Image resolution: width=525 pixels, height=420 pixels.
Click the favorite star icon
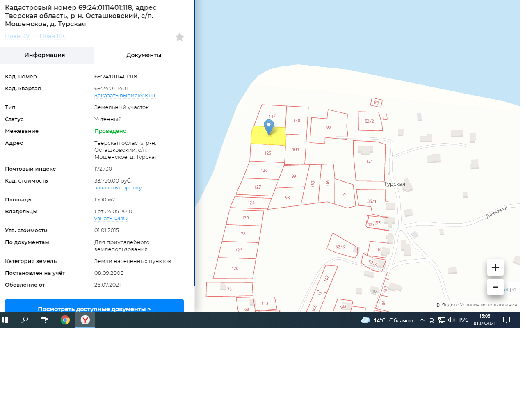point(179,37)
